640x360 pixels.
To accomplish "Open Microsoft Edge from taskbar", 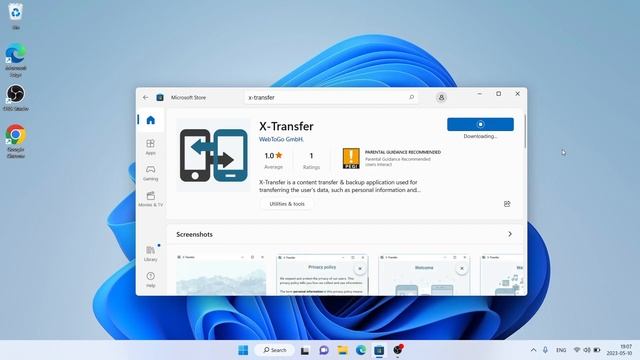I will (361, 350).
